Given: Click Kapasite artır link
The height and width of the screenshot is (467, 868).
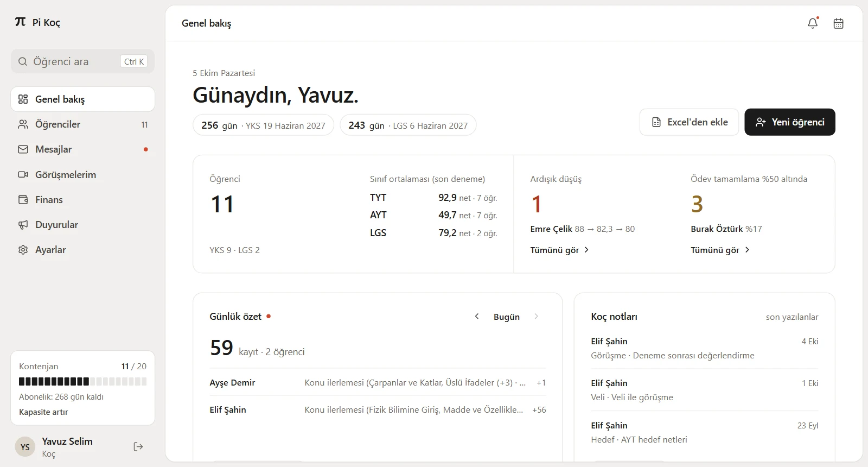Looking at the screenshot, I should coord(43,412).
